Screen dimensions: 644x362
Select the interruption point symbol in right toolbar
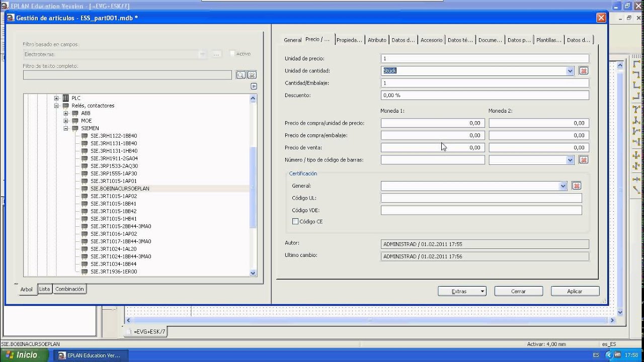[636, 179]
